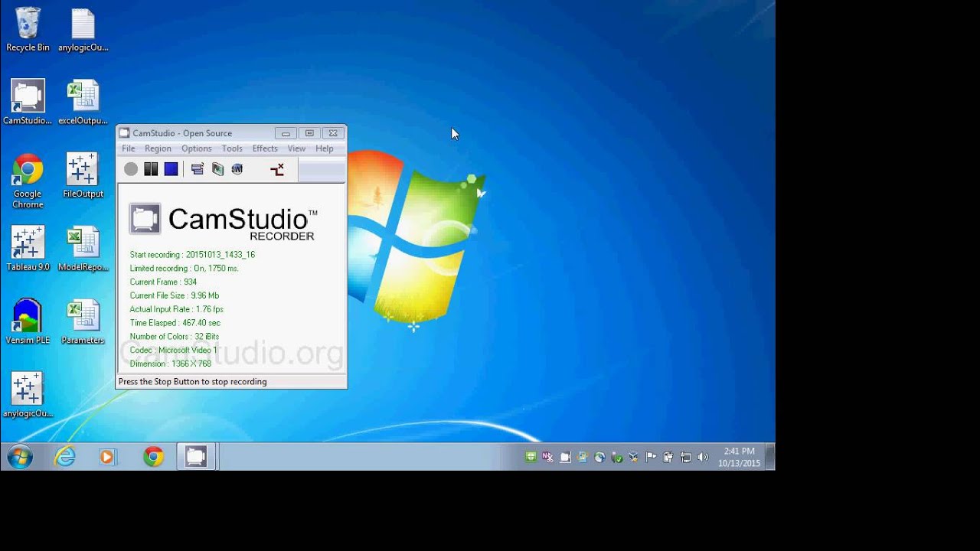Select the FileOutput desktop icon
The height and width of the screenshot is (551, 980).
(x=83, y=175)
